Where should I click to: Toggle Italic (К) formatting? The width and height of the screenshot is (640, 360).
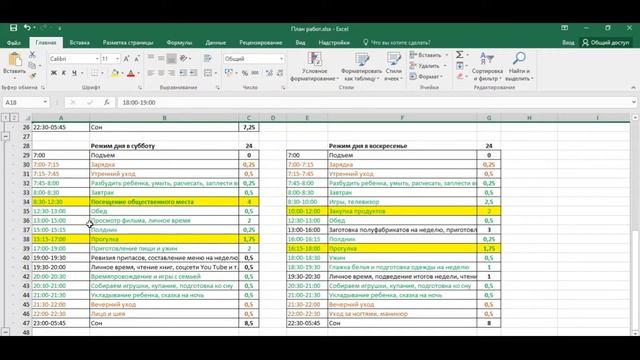[64, 73]
